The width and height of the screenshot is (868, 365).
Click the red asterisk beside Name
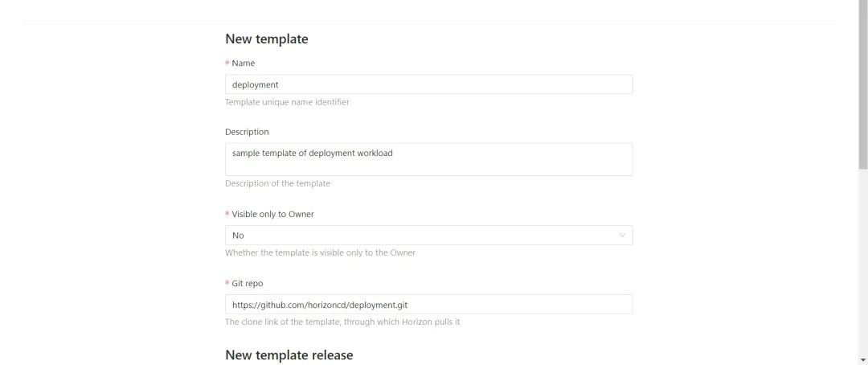227,63
